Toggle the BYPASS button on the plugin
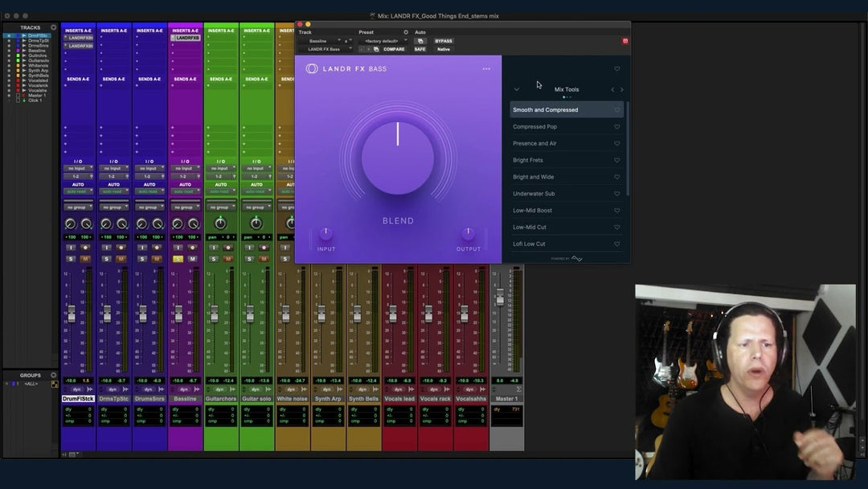Viewport: 868px width, 489px height. (444, 41)
